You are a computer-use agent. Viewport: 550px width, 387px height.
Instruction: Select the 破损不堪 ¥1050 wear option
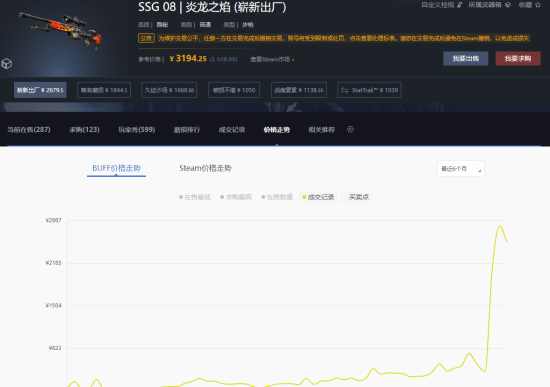[234, 90]
